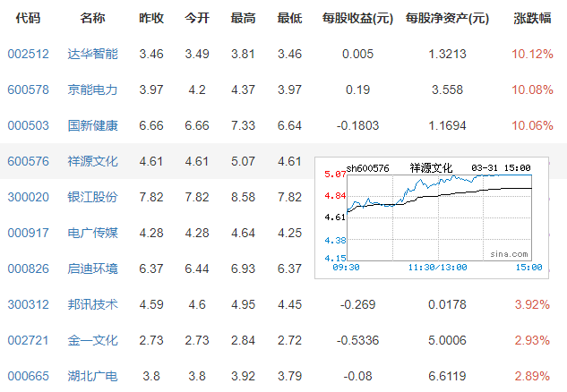Click the 今开 column header

[x=197, y=18]
